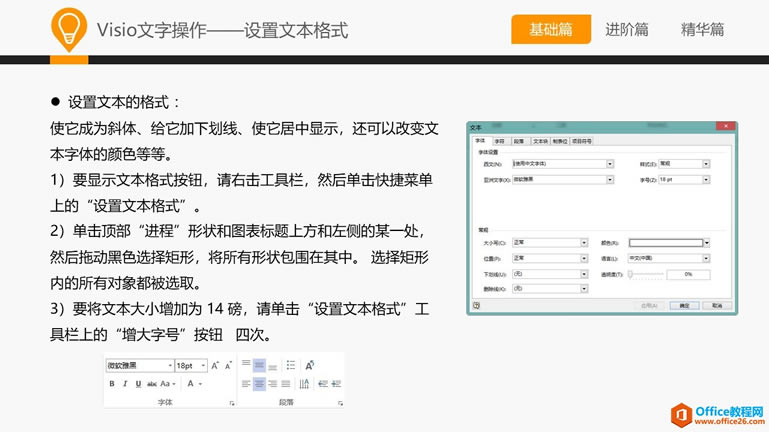Select the 精华篇 header tab
Screen dimensions: 769x432
click(x=702, y=29)
